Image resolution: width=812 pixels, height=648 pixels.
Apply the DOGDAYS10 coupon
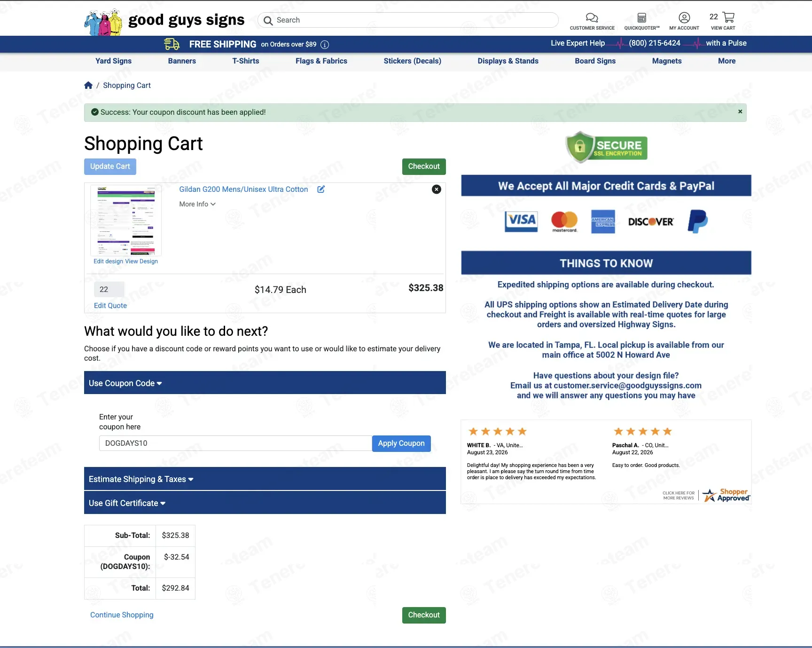401,443
